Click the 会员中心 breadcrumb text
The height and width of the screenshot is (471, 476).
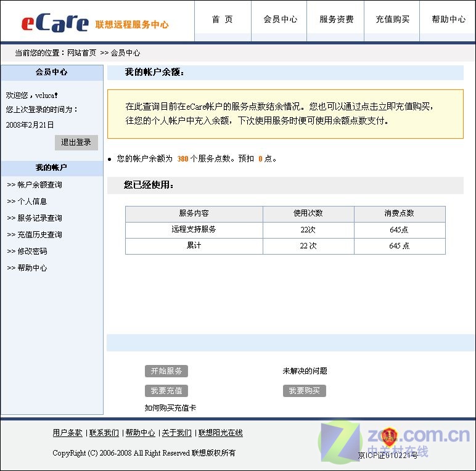(125, 53)
